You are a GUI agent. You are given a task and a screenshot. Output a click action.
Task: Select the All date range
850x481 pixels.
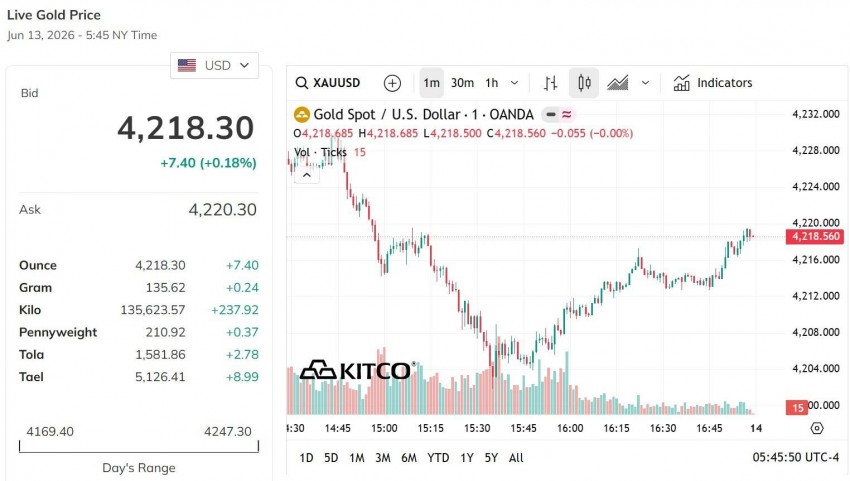click(x=516, y=458)
